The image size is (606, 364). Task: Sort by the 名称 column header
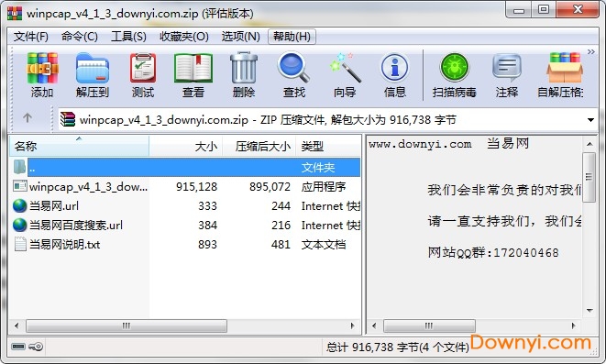point(79,147)
